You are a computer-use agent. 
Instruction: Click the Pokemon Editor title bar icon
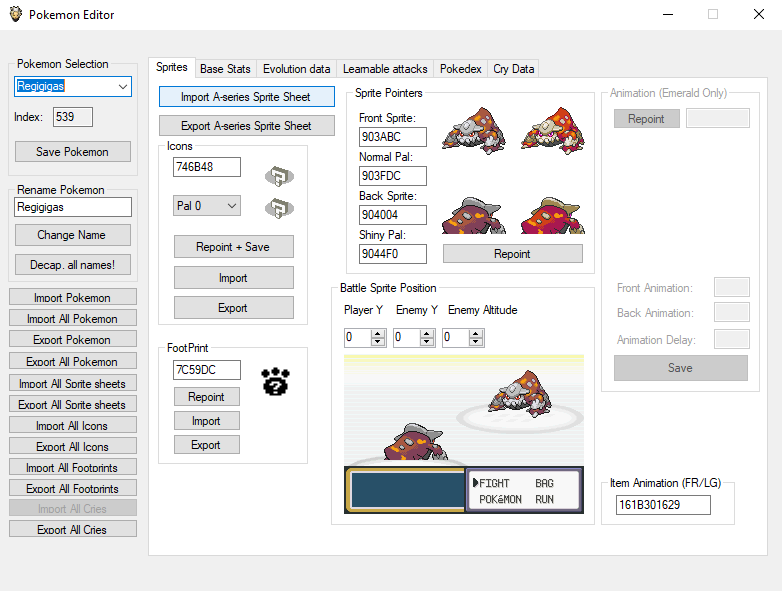pyautogui.click(x=15, y=14)
